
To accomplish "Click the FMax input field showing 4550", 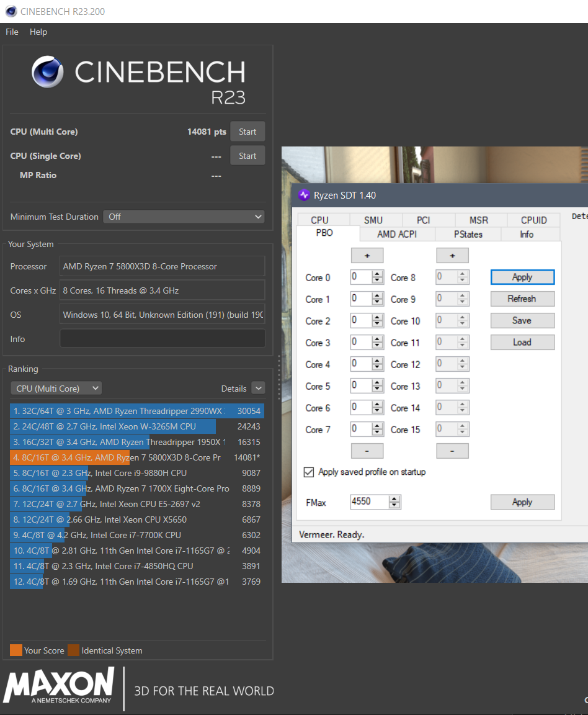I will pos(370,501).
